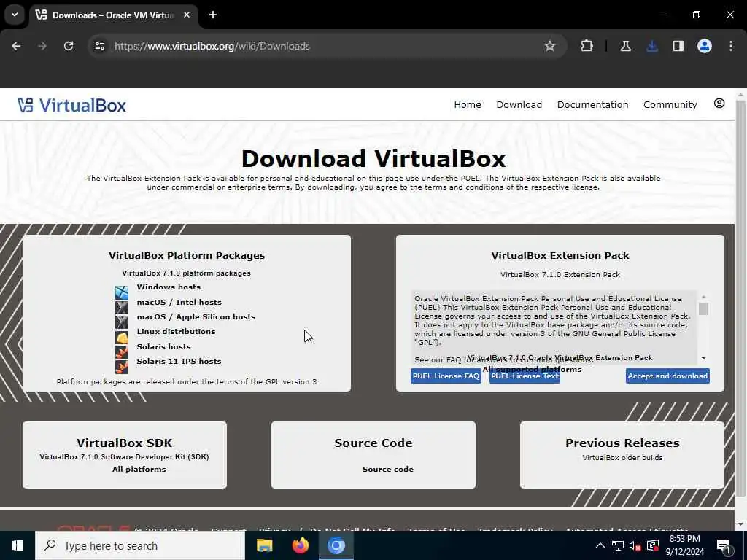Click the Chrome taskbar icon
This screenshot has height=560, width=747.
pos(336,545)
